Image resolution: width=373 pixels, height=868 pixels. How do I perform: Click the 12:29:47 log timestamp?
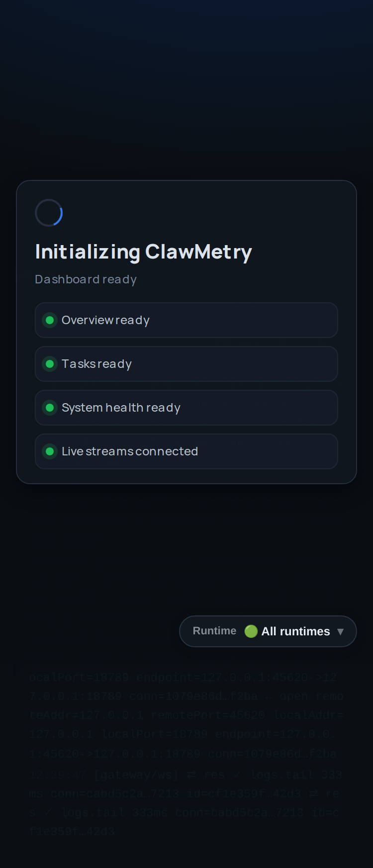57,775
